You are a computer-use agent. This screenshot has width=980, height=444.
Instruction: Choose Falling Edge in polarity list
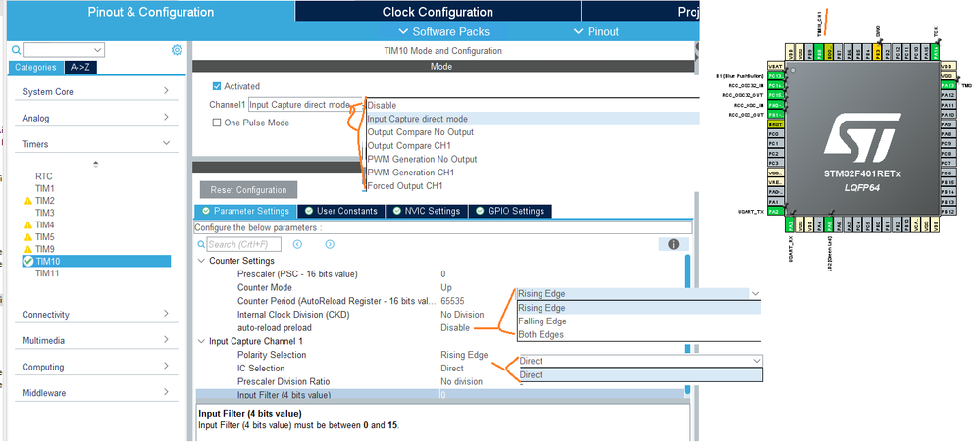pos(542,321)
